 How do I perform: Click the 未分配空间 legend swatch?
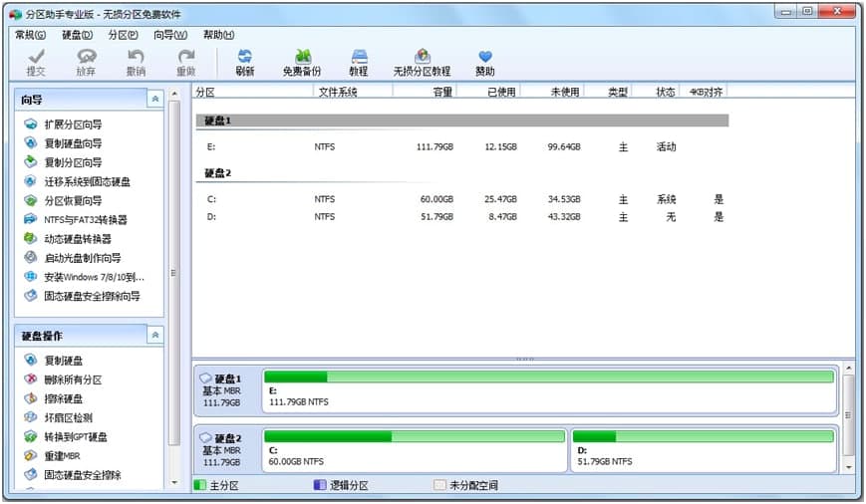pyautogui.click(x=439, y=485)
